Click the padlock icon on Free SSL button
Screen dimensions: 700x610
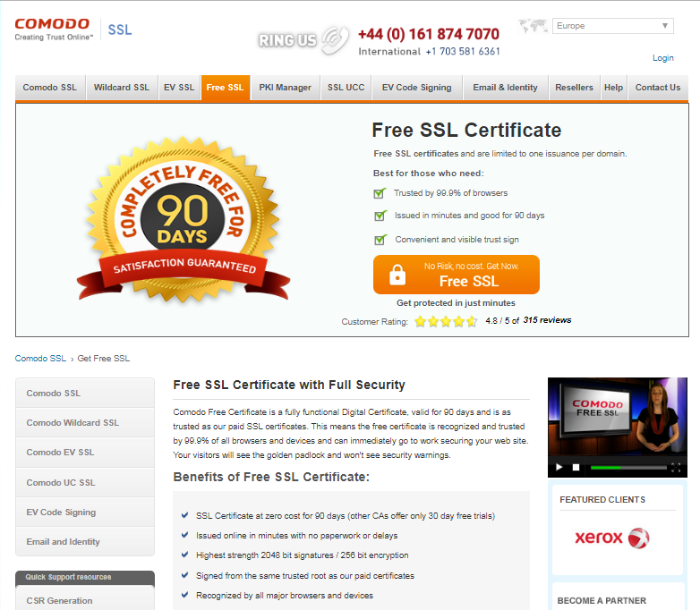397,275
